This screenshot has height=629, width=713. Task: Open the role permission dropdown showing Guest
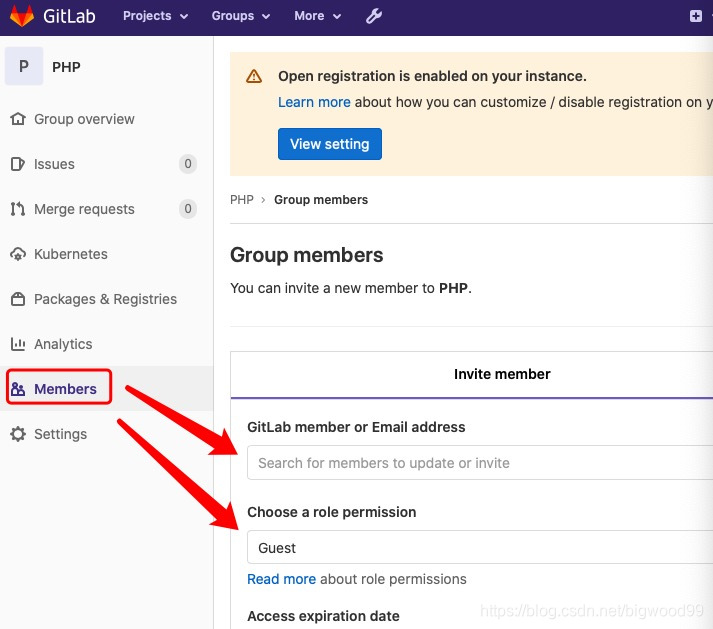click(480, 547)
